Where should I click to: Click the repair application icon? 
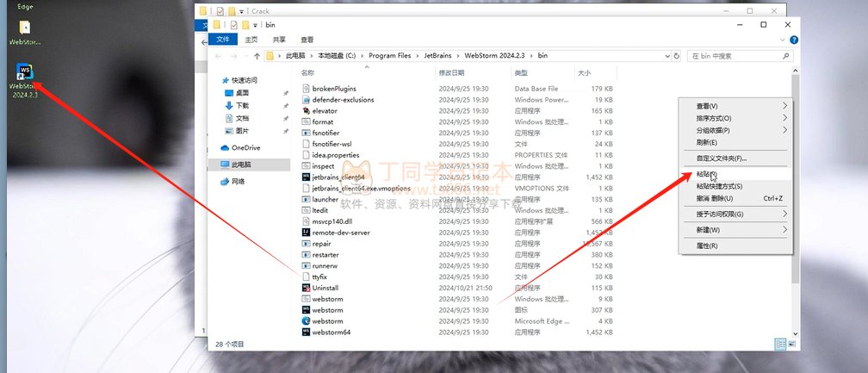[307, 244]
